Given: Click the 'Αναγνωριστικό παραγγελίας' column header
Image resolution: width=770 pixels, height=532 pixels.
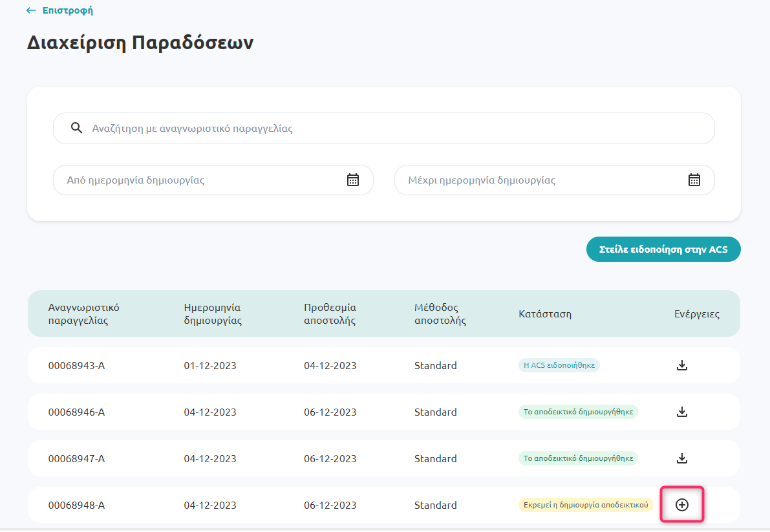Looking at the screenshot, I should [x=83, y=314].
